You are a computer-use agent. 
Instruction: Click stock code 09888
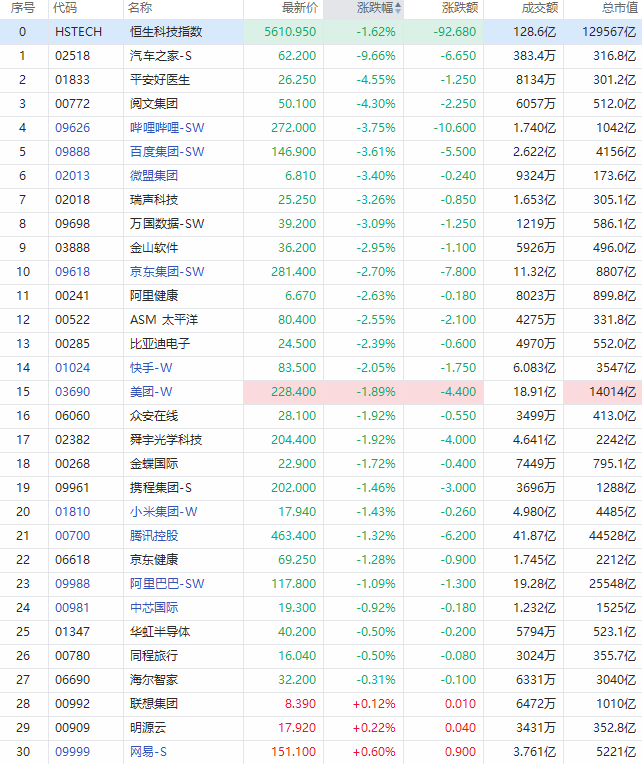73,152
